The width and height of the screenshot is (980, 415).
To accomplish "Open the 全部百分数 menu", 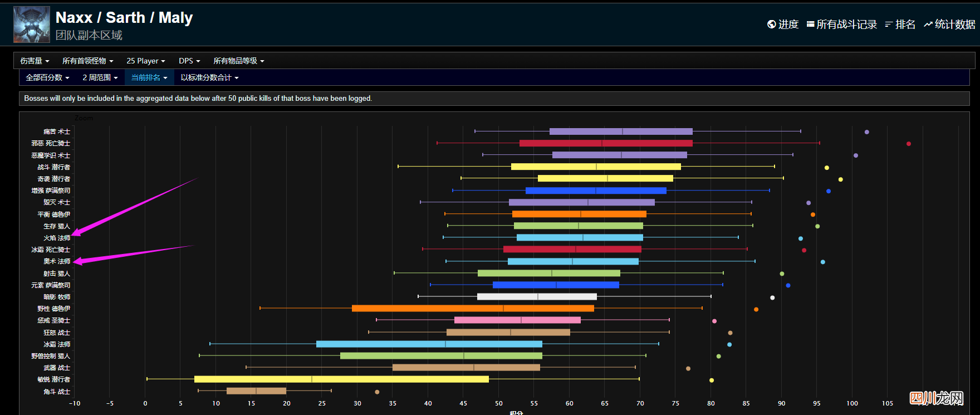I will 47,77.
